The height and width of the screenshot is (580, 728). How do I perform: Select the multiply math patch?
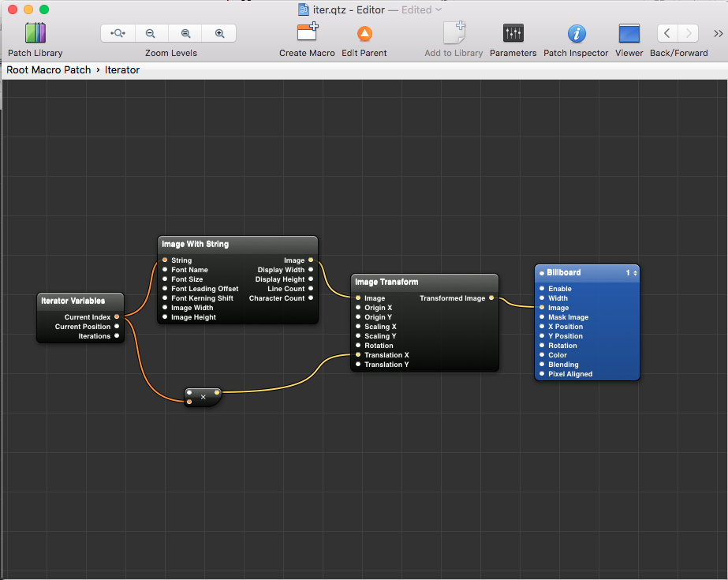click(x=203, y=398)
